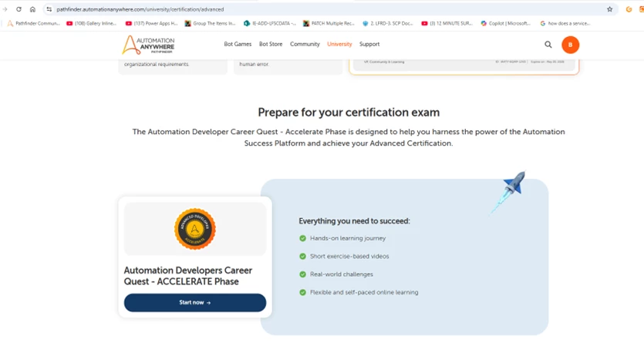Open the PATCH Multiple Rec bookmark

[329, 23]
